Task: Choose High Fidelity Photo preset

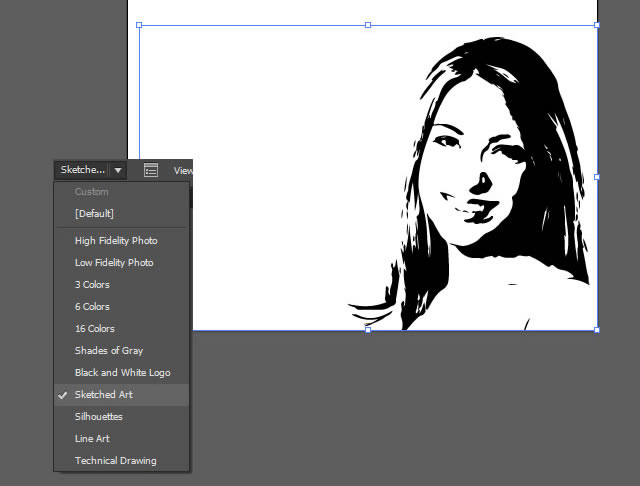Action: click(x=116, y=241)
